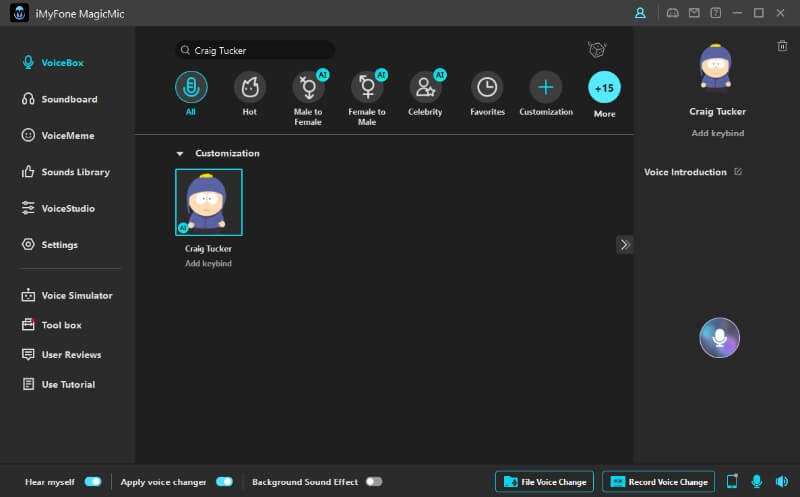This screenshot has height=497, width=800.
Task: Mute the speaker icon in bottom bar
Action: tap(782, 481)
